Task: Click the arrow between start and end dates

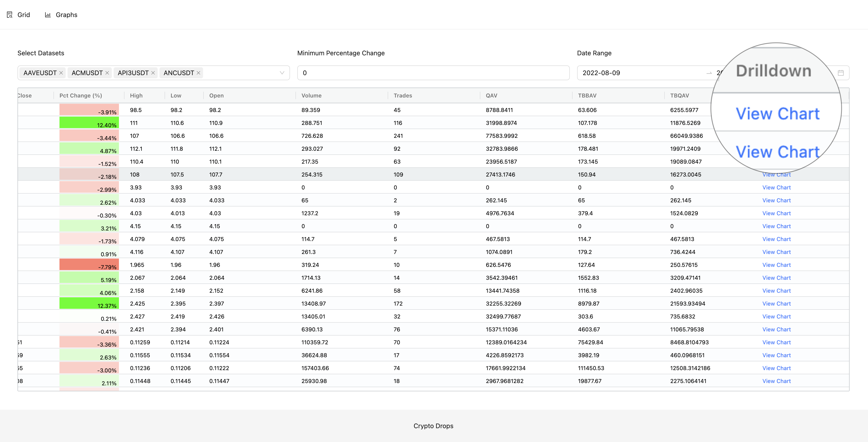Action: pos(709,74)
